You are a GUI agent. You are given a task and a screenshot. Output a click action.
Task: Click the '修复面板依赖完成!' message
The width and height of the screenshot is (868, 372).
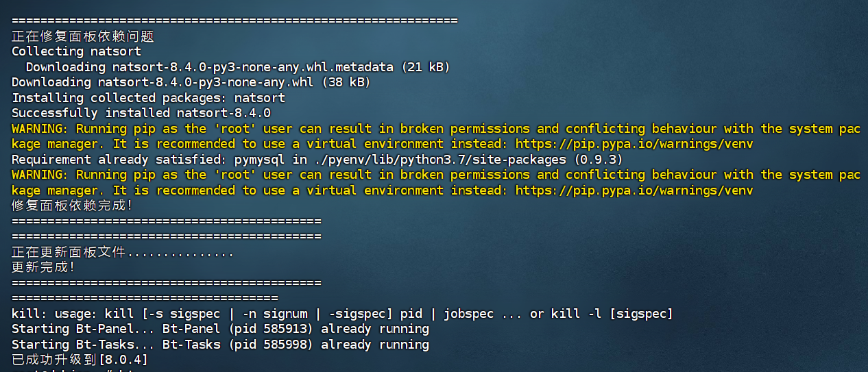click(x=72, y=206)
